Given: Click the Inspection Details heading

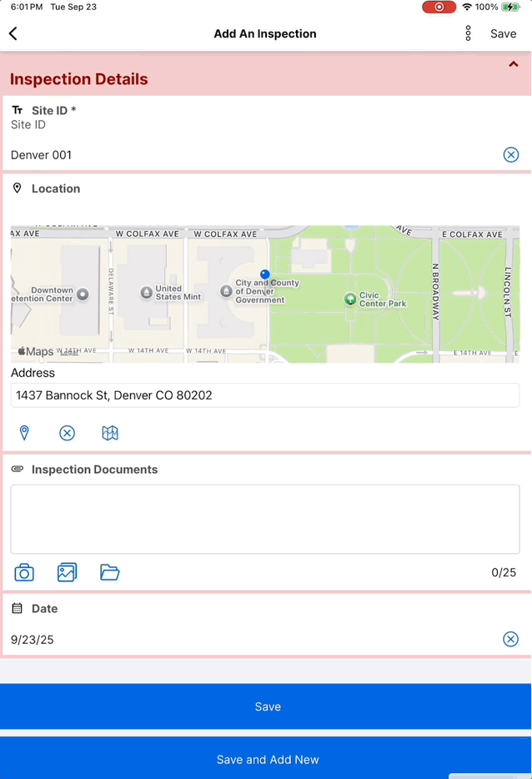Looking at the screenshot, I should (x=79, y=79).
